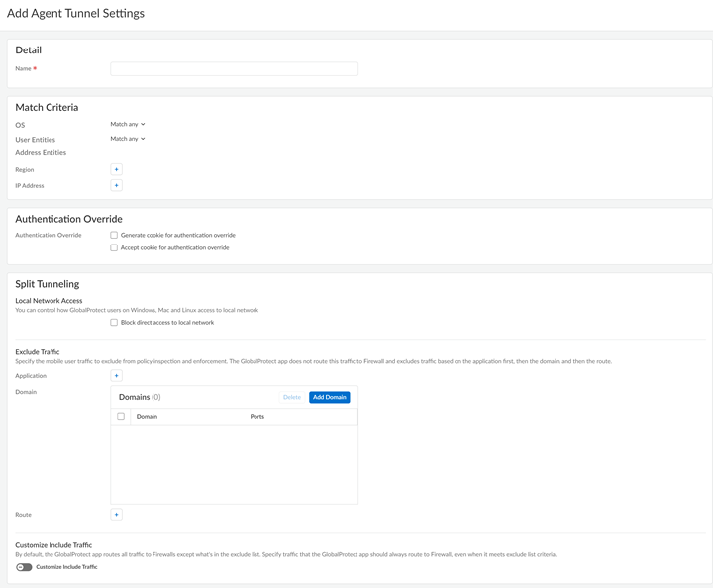Expand the User Entities Match any dropdown
This screenshot has height=588, width=713.
point(128,139)
